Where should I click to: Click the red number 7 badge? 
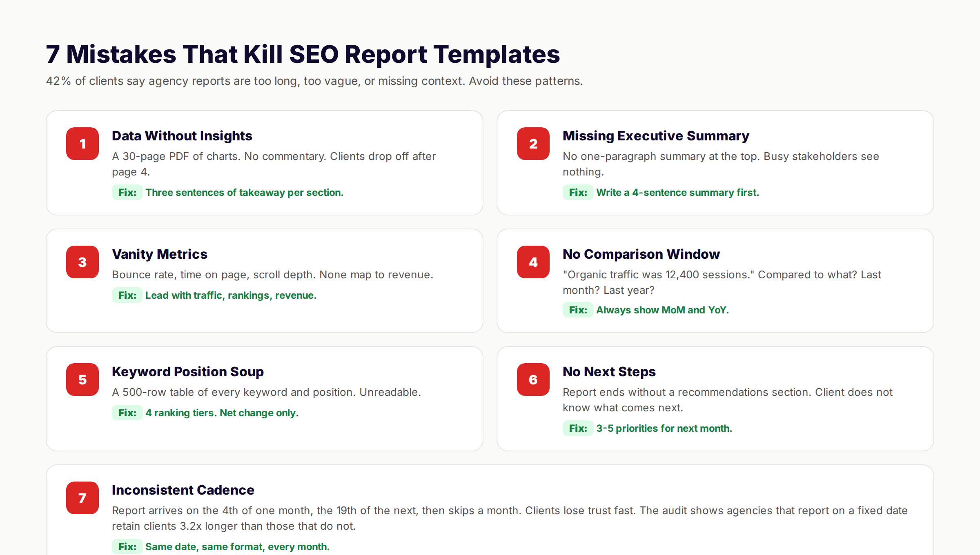pyautogui.click(x=82, y=498)
